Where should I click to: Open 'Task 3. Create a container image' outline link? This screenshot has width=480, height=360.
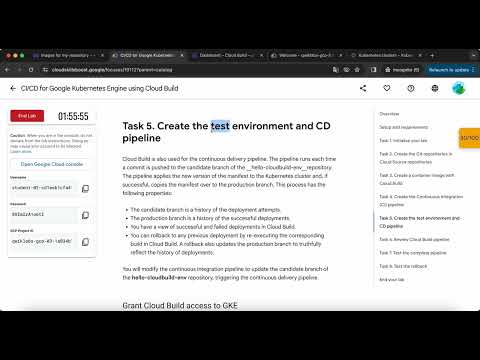coord(417,179)
